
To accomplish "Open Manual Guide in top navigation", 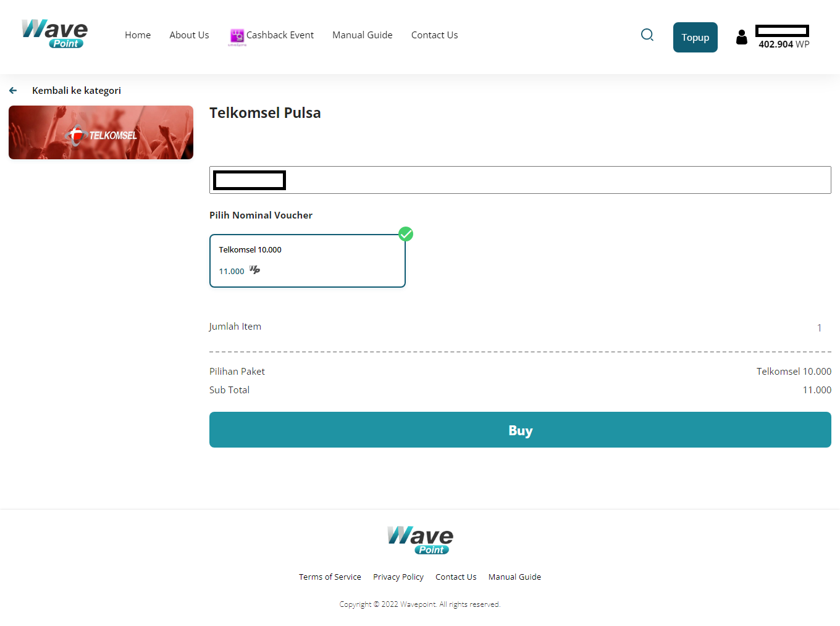I will point(362,35).
